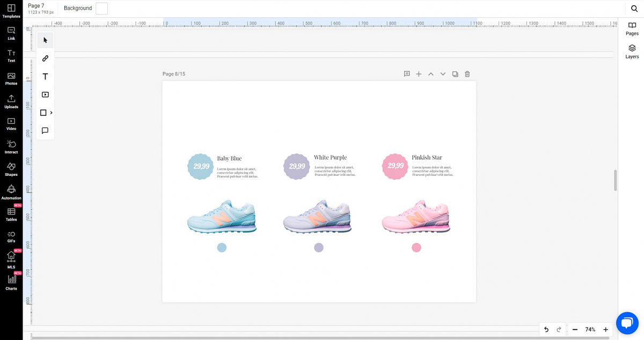Open the chat support bubble
This screenshot has width=644, height=340.
pyautogui.click(x=626, y=322)
